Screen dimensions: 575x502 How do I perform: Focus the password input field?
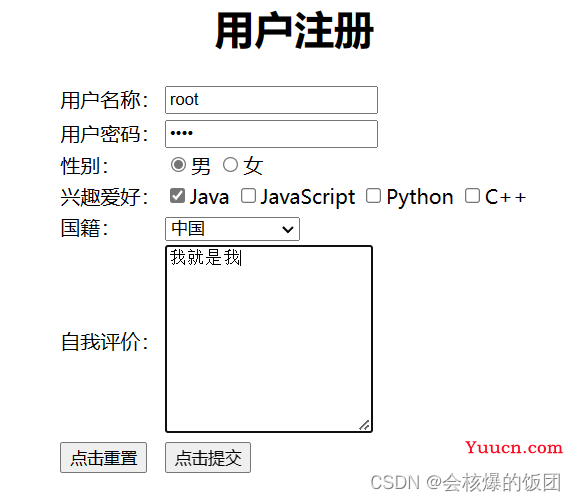pos(271,134)
